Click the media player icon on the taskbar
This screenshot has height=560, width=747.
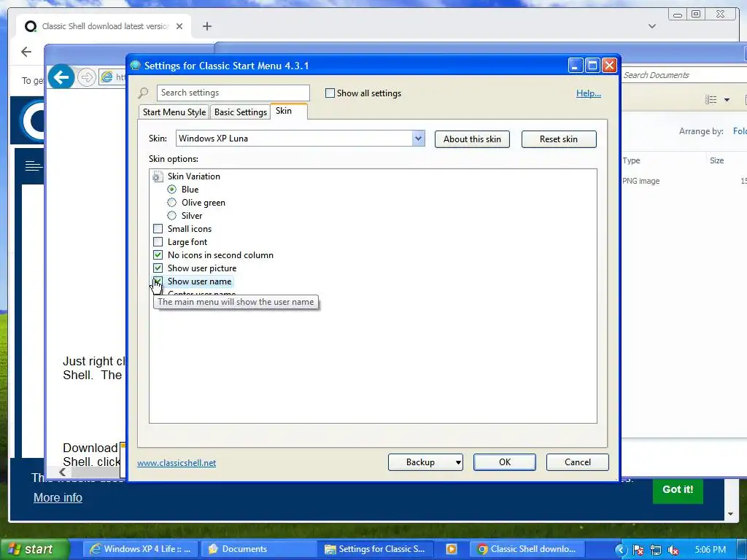[x=451, y=549]
